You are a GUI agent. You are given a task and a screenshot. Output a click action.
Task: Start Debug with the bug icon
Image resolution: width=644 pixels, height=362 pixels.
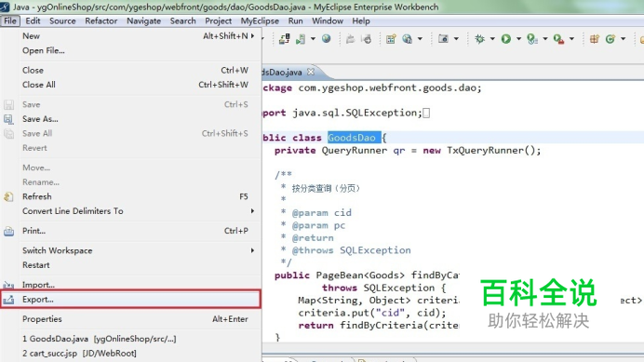pyautogui.click(x=479, y=39)
